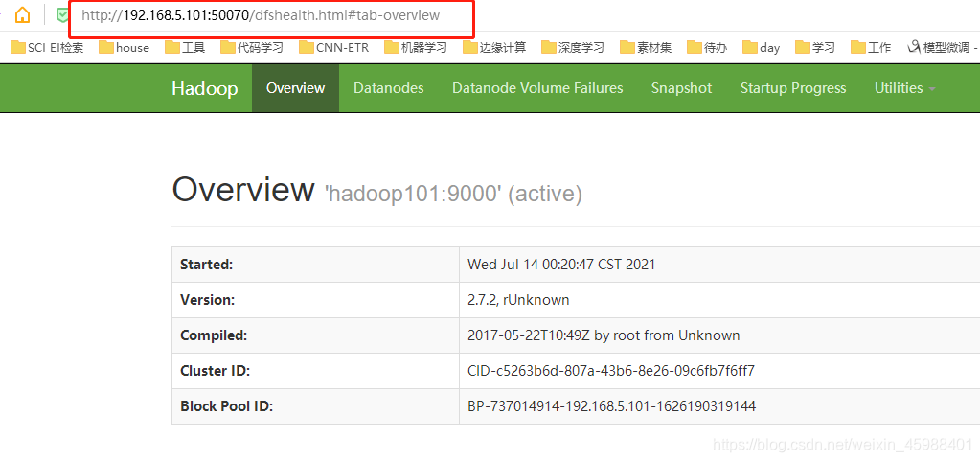Open the CNN-ETR bookmark folder
The height and width of the screenshot is (462, 980).
click(333, 48)
